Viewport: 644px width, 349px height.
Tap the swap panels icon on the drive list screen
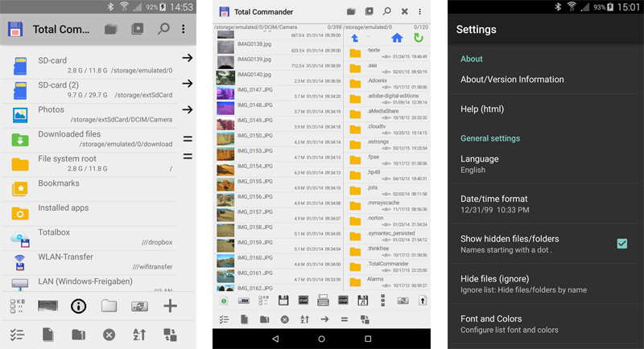point(170,335)
